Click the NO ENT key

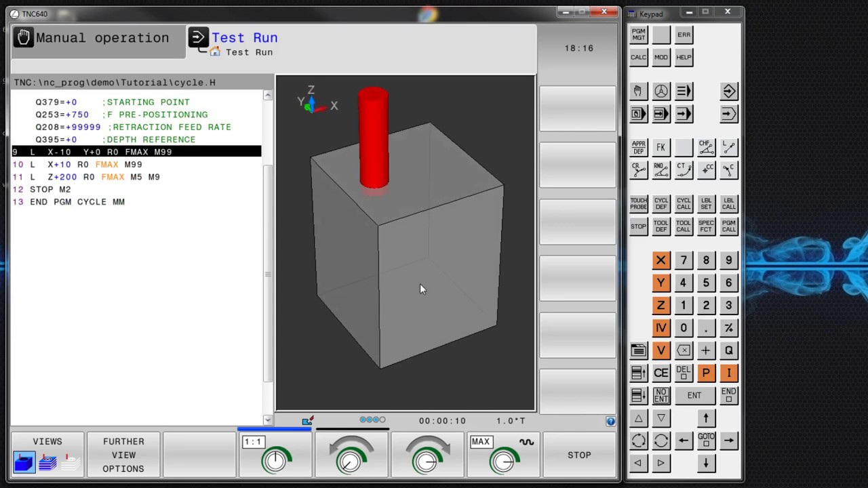[661, 395]
